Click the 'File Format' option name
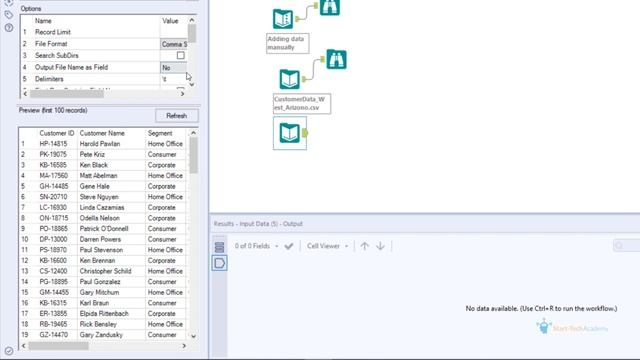The image size is (640, 360). (x=51, y=44)
